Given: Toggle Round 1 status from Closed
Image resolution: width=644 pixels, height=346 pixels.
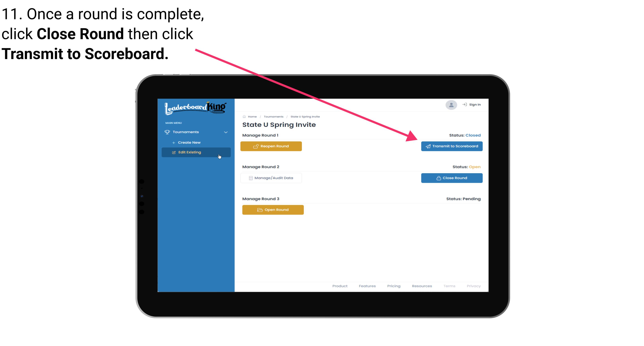Looking at the screenshot, I should (271, 146).
